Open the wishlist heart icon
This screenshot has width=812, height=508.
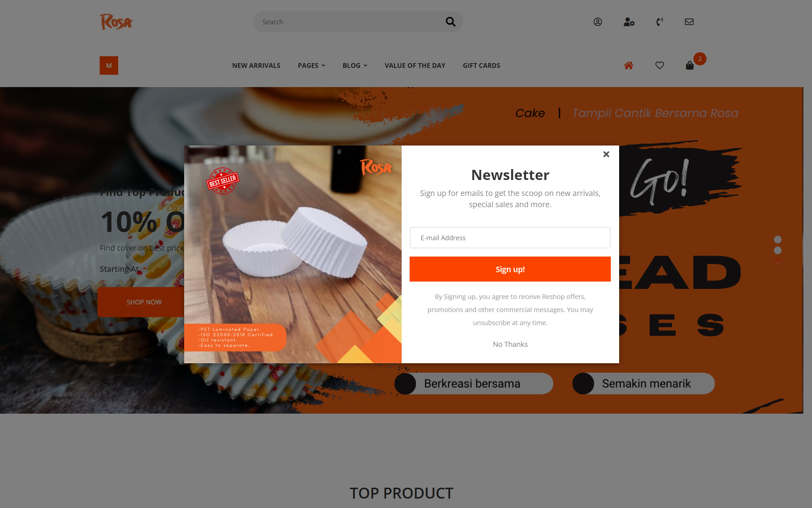coord(660,65)
